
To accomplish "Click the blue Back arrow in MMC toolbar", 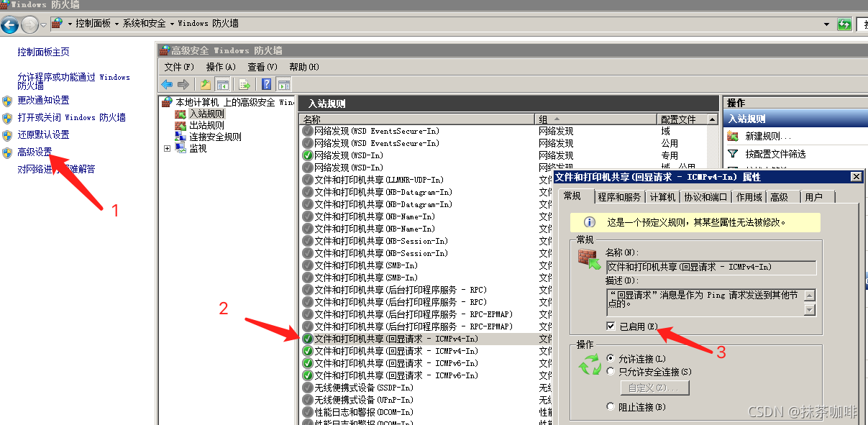I will pos(167,84).
